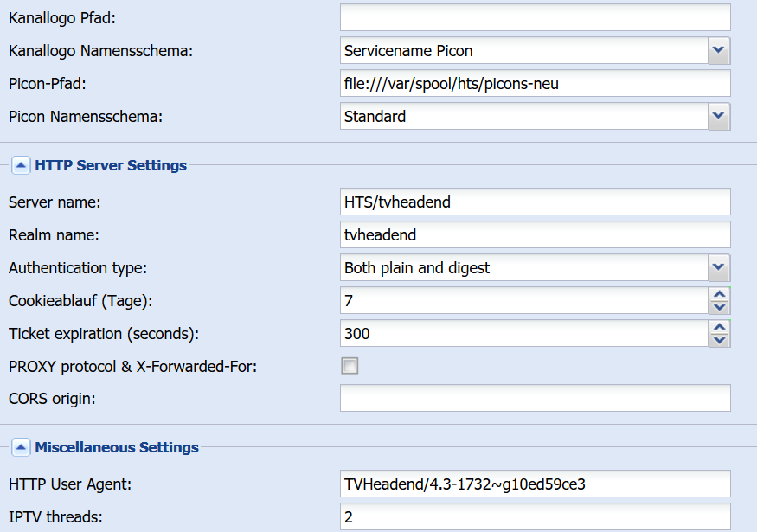Open the Authentication type dropdown arrow
The width and height of the screenshot is (757, 532).
719,268
